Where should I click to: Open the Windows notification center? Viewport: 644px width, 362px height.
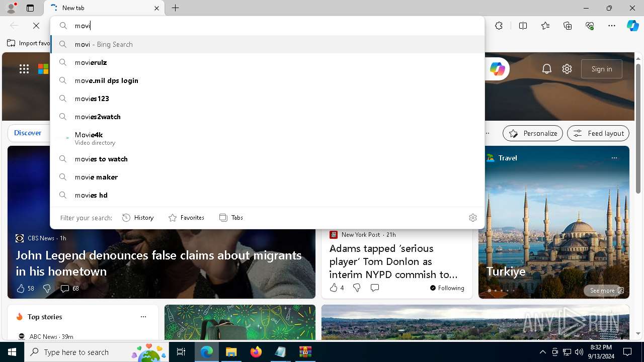tap(627, 352)
